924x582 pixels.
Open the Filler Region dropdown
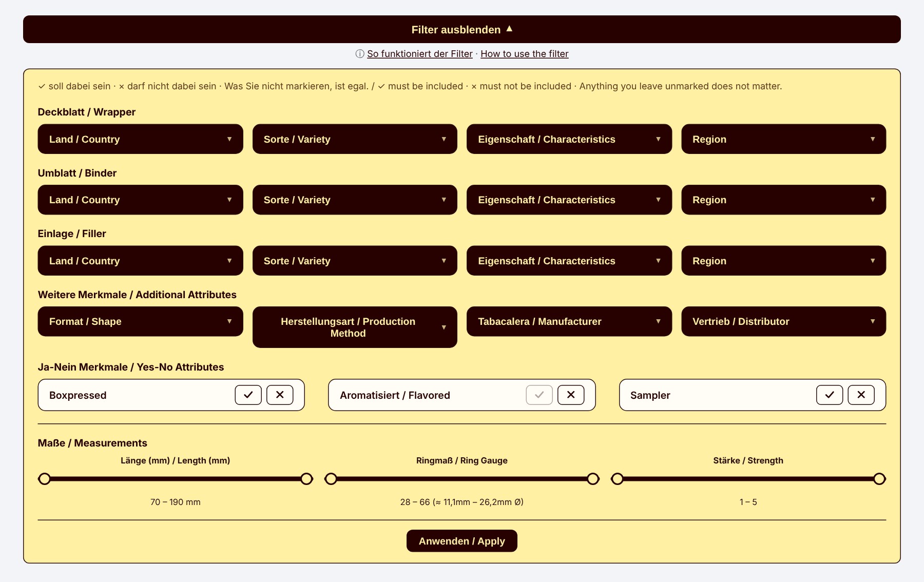pos(783,261)
